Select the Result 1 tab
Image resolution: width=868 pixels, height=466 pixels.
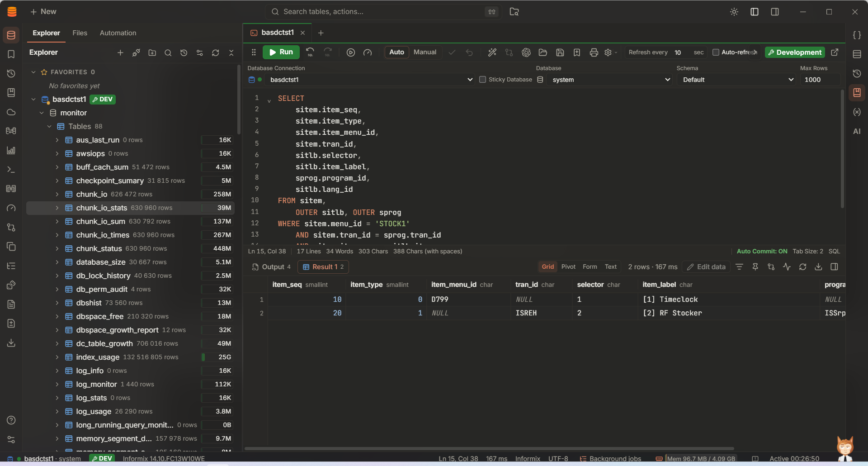pyautogui.click(x=323, y=267)
